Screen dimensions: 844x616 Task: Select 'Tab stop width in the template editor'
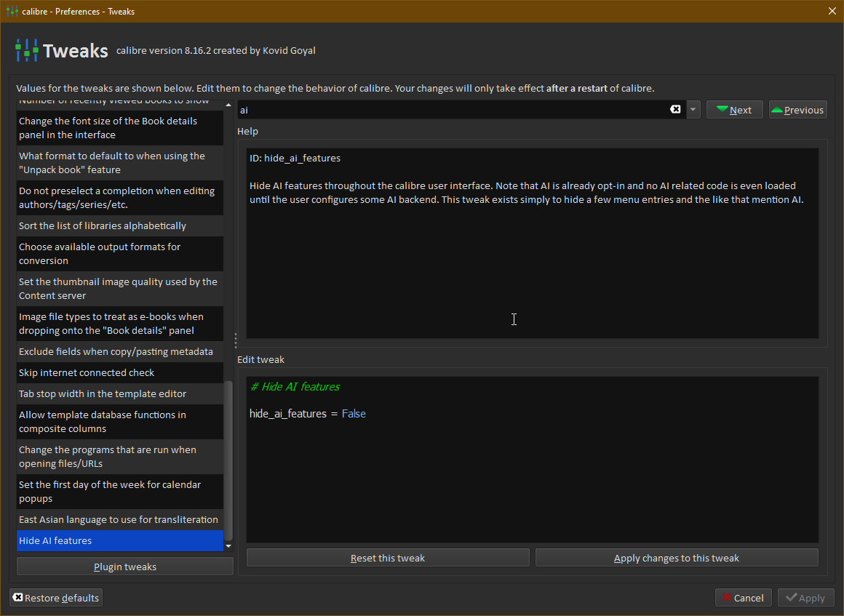click(119, 393)
